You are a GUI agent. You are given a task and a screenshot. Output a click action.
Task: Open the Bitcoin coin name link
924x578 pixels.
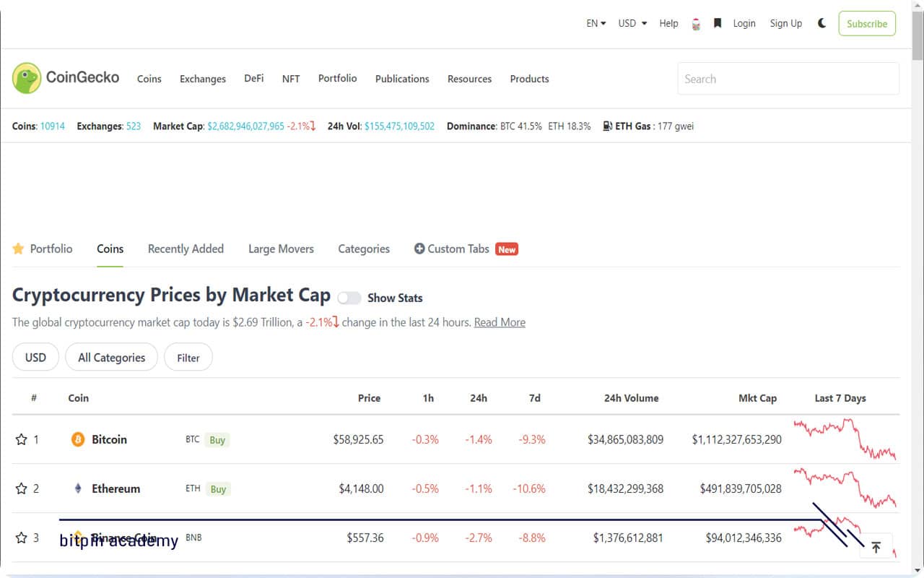tap(109, 439)
